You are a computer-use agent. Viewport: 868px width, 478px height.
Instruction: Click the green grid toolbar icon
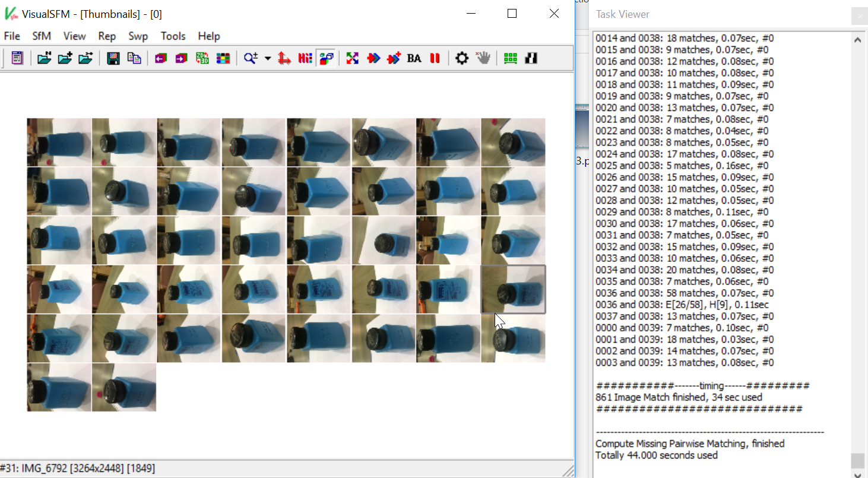coord(510,58)
